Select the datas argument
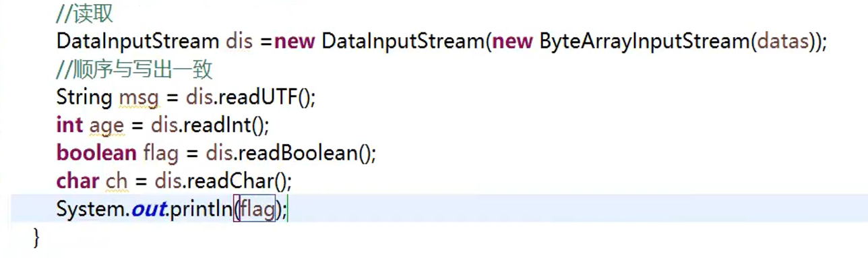The height and width of the screenshot is (258, 868). 782,41
